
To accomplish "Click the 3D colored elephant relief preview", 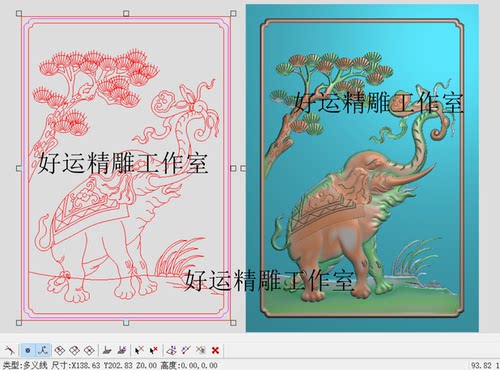I will 362,168.
